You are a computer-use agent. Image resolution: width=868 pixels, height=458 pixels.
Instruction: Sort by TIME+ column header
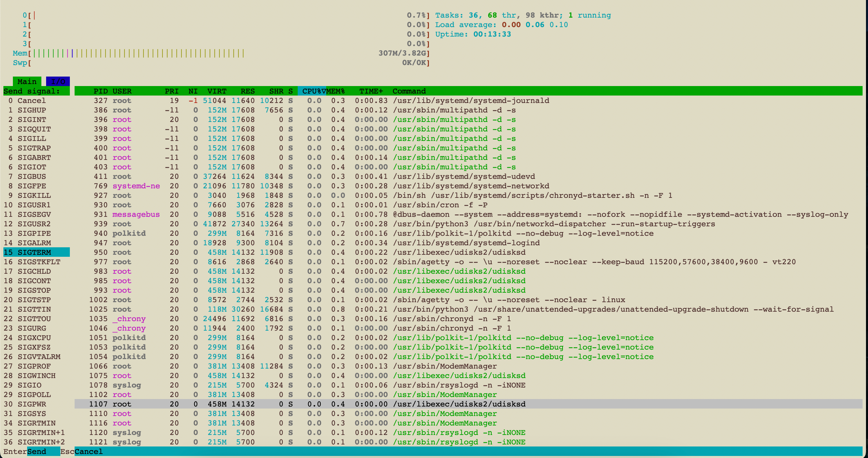(x=371, y=91)
